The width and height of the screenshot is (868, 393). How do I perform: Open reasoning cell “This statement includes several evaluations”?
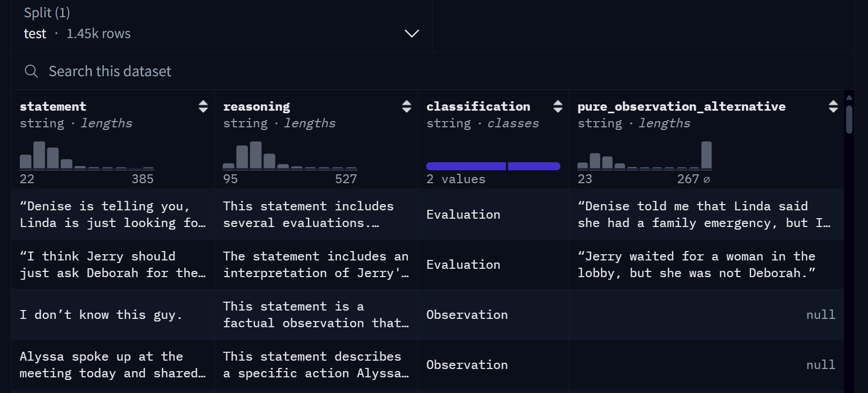316,215
